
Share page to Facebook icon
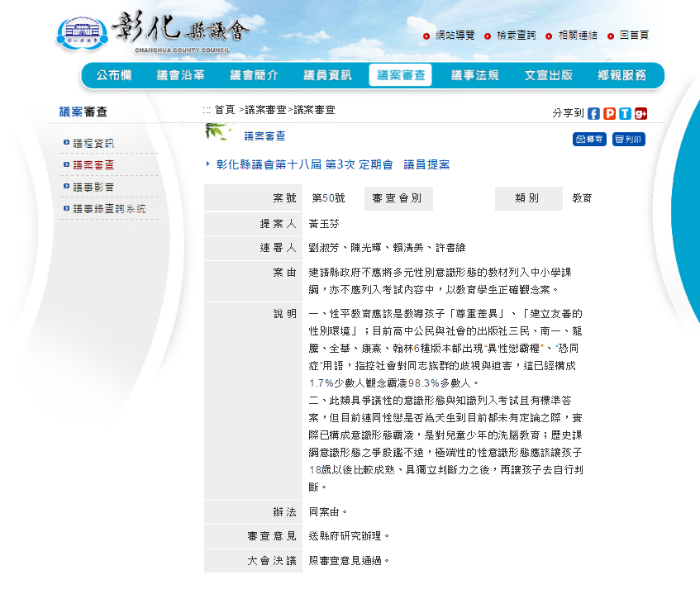(x=593, y=113)
